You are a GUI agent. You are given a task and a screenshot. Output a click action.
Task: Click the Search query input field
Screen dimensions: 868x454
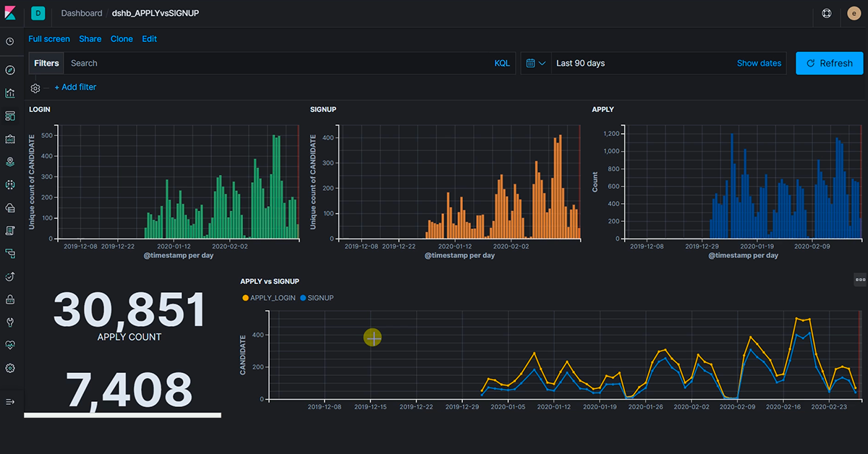tap(275, 64)
